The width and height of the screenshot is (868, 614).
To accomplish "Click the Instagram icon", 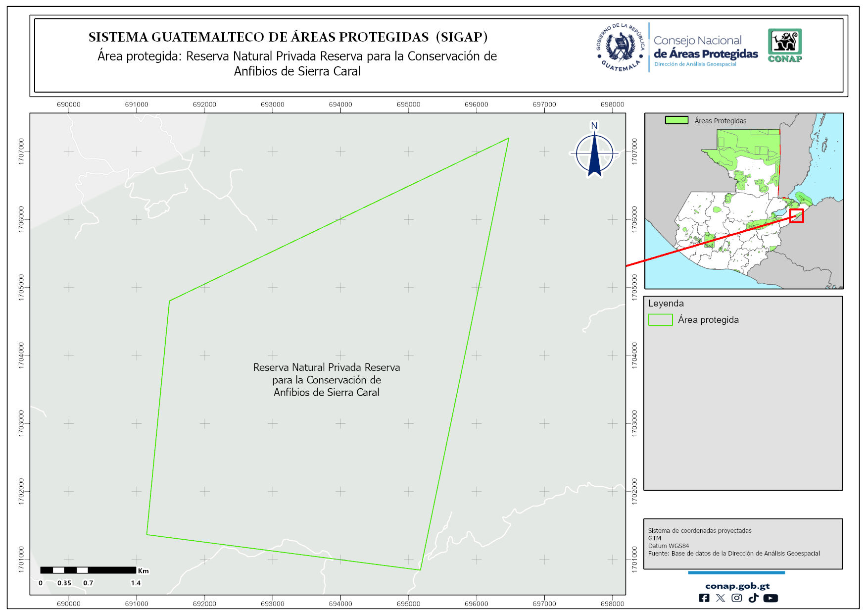I will point(737,598).
